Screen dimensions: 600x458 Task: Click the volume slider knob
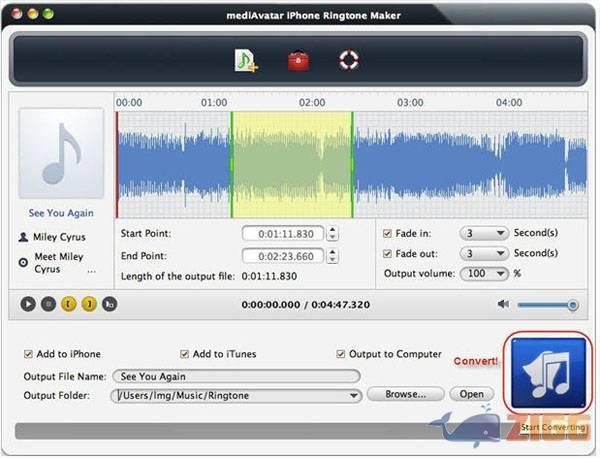(573, 305)
